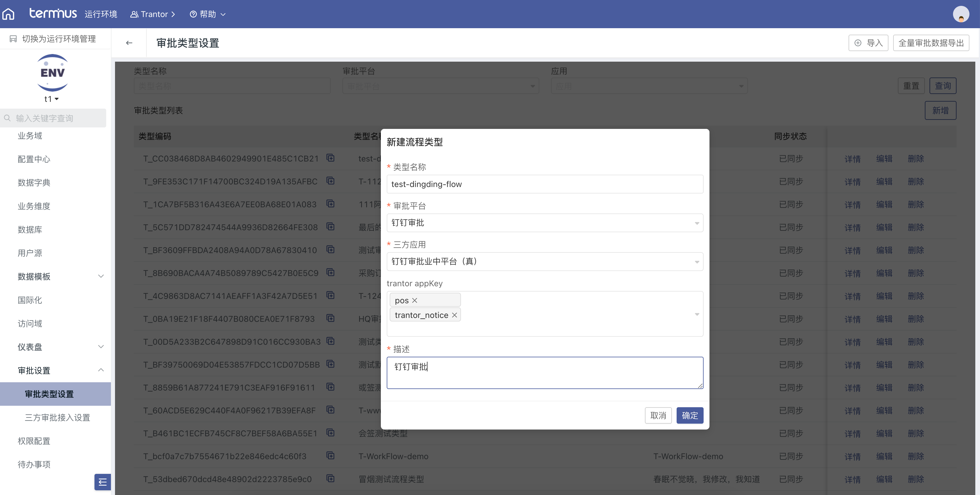Open 三方审批接入设置 submenu item
Screen dimensions: 980x495
pyautogui.click(x=58, y=417)
